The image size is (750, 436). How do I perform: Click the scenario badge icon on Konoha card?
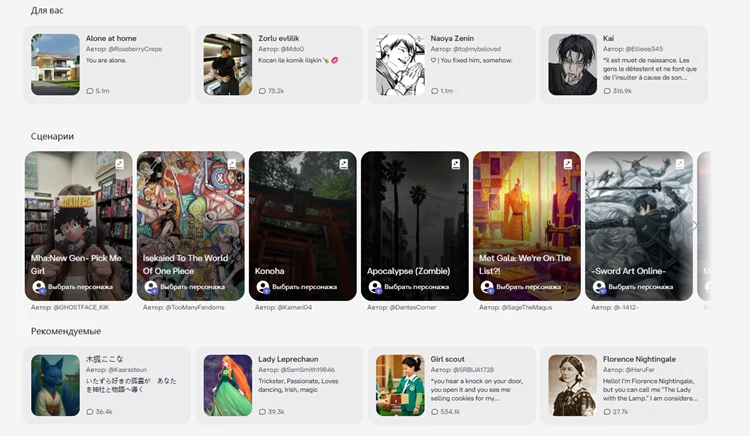coord(343,164)
